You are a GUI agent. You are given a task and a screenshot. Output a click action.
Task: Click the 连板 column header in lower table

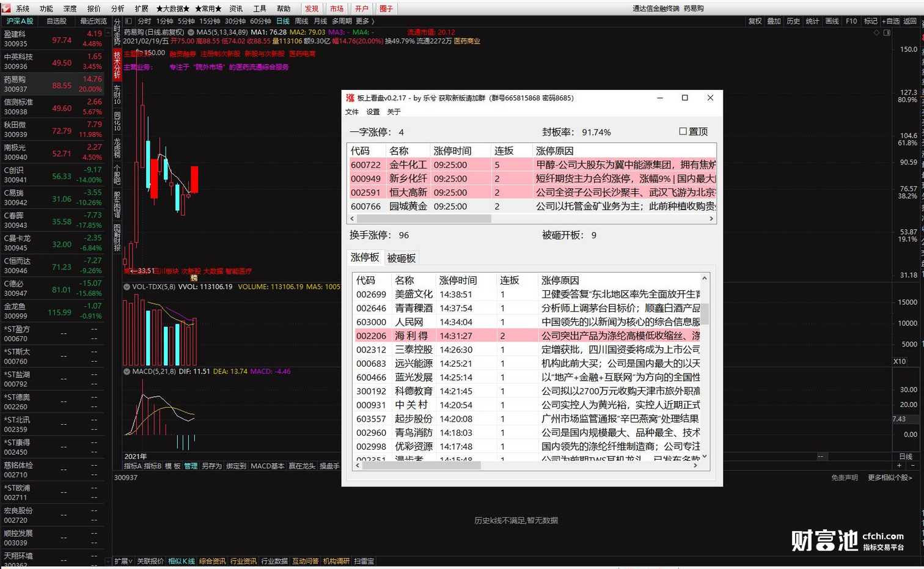coord(509,280)
